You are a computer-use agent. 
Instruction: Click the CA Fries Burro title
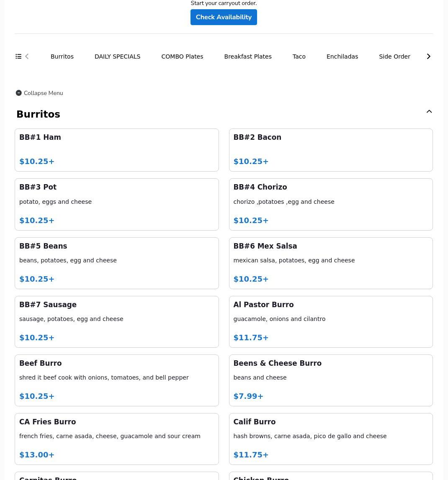(47, 422)
